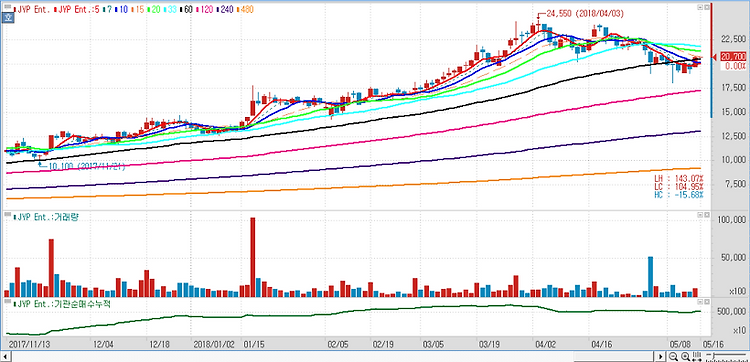This screenshot has height=362, width=750.
Task: Click the left scroll arrow of the horizontal scrollbar
Action: click(x=6, y=357)
